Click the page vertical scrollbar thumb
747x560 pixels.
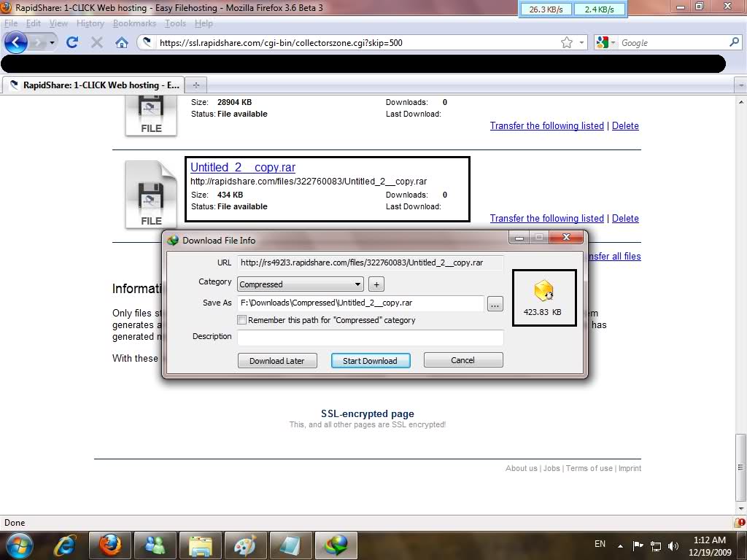click(x=741, y=467)
